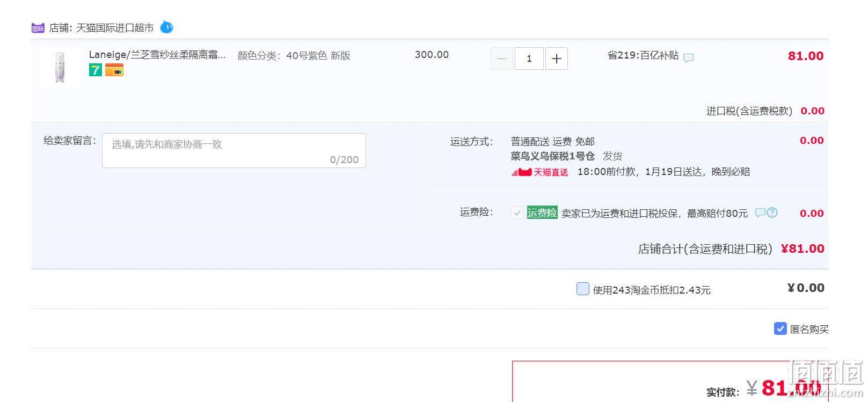The width and height of the screenshot is (868, 402).
Task: Click the 菜鸟义乌保税1号仓 warehouse text
Action: pos(552,156)
